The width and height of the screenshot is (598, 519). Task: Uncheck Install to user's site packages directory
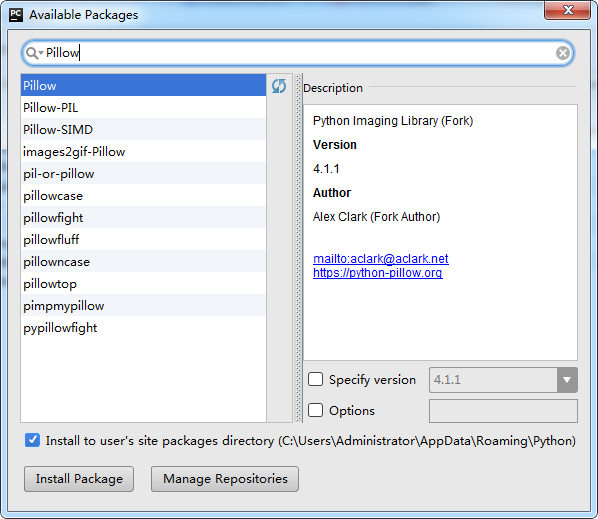(32, 440)
